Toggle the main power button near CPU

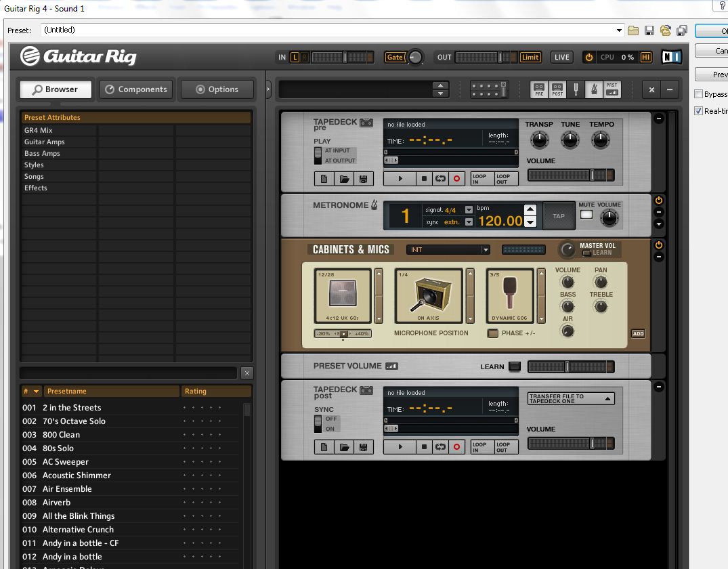coord(588,57)
